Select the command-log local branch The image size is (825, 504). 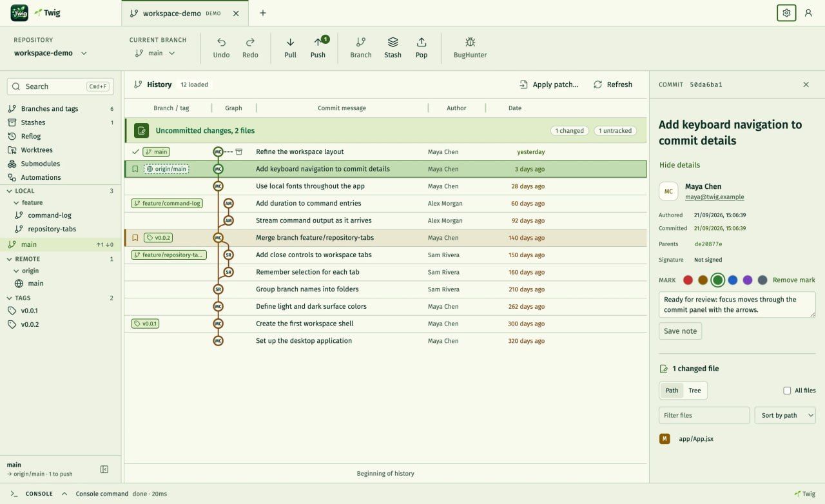(x=61, y=215)
